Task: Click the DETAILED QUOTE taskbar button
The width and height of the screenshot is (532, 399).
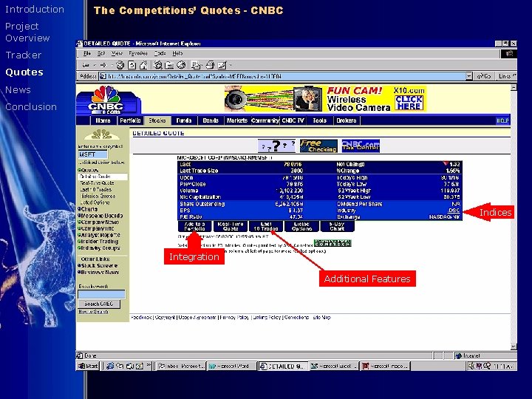Action: tap(283, 366)
